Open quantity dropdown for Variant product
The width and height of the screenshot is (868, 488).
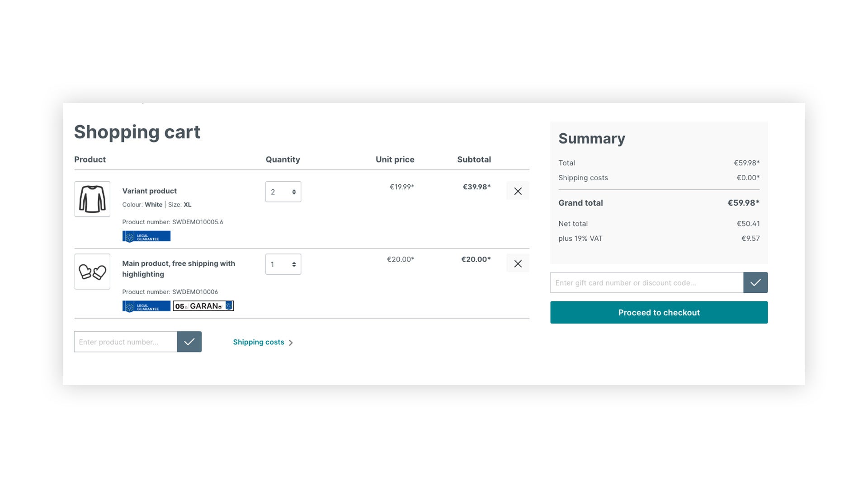[283, 192]
